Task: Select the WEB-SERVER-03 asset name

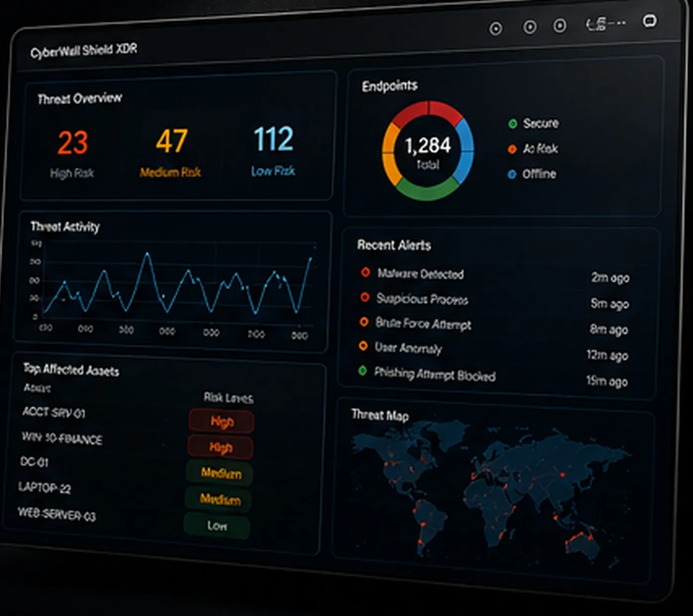Action: 56,514
